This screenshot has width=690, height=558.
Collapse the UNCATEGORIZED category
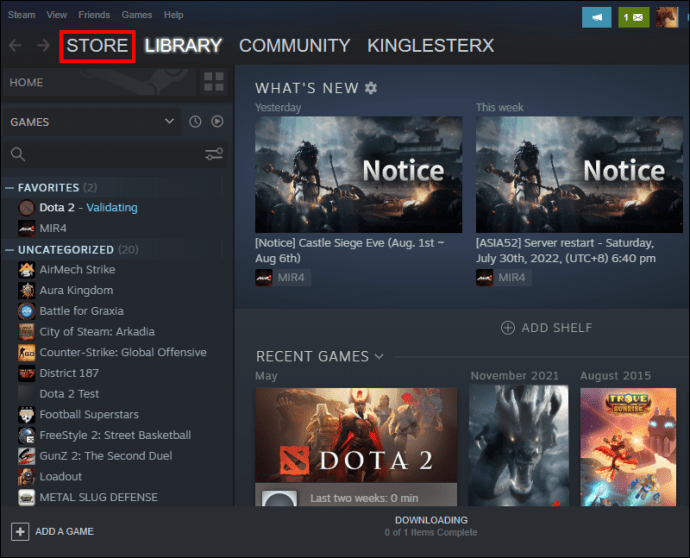[x=9, y=250]
